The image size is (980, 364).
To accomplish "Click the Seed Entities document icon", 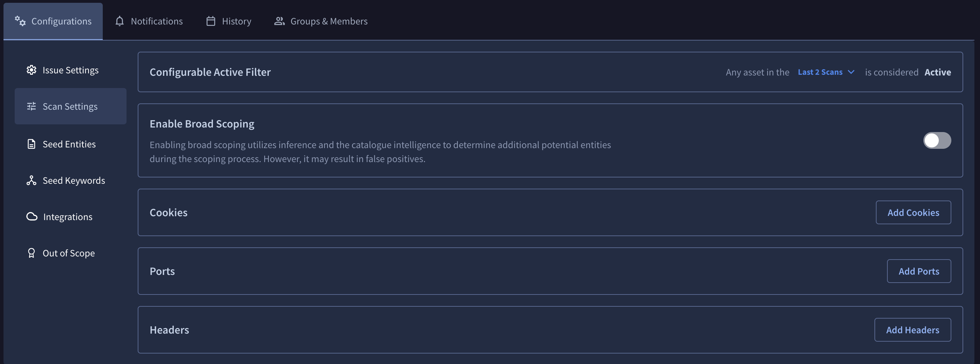I will pos(31,144).
